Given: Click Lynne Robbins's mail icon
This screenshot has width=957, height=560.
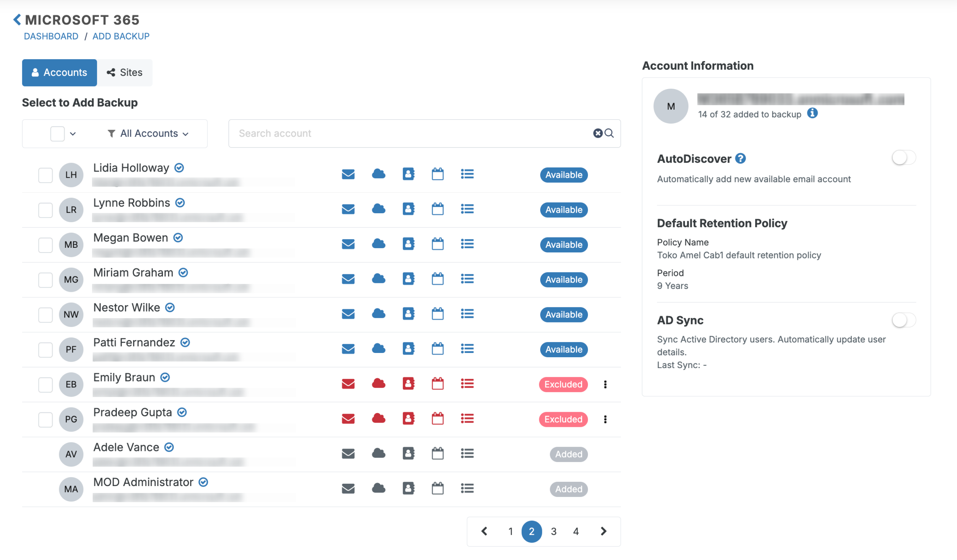Looking at the screenshot, I should [348, 209].
